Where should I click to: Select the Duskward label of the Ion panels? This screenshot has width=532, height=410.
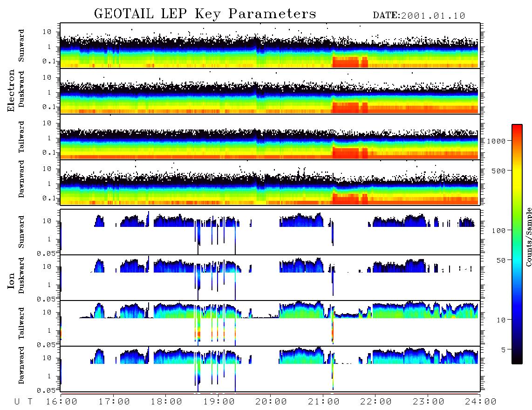21,275
